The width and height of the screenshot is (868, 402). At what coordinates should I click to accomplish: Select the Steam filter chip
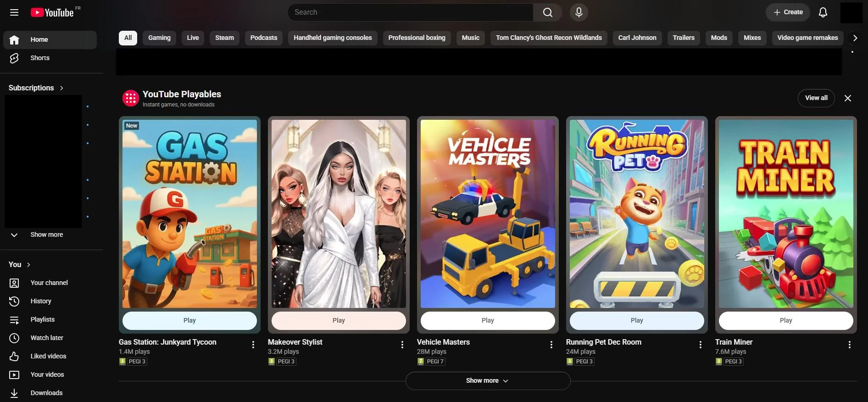[x=224, y=38]
